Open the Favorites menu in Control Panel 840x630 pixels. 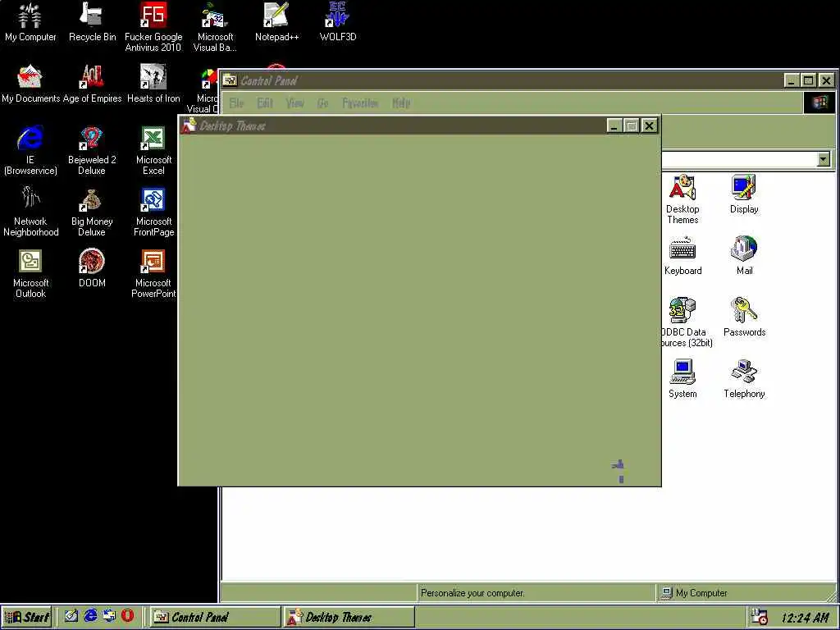point(360,103)
